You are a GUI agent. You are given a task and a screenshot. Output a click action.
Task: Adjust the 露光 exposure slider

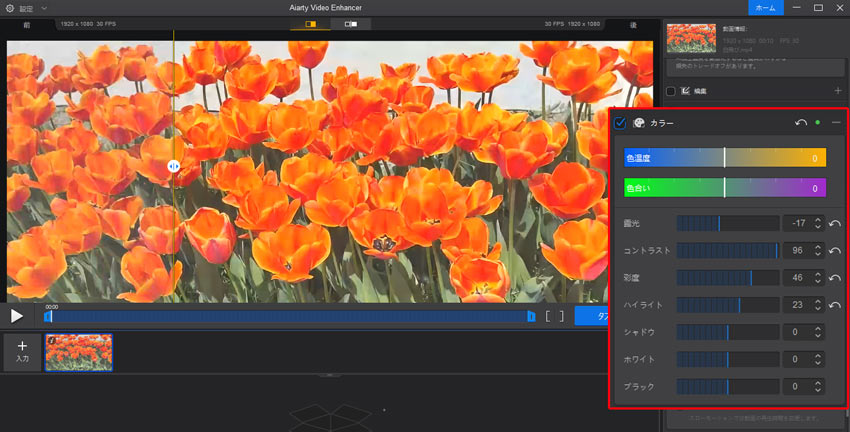tap(727, 223)
